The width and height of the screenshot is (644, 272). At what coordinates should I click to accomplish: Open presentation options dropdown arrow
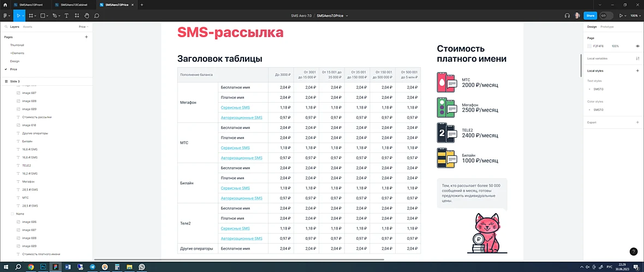point(626,16)
